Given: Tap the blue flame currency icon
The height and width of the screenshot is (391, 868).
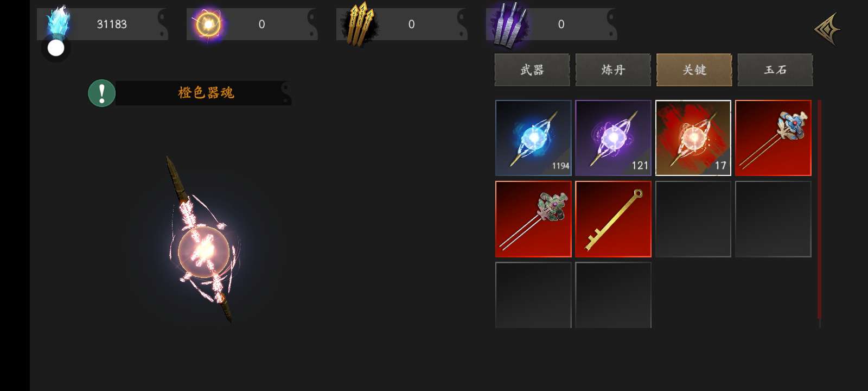Looking at the screenshot, I should pos(58,22).
